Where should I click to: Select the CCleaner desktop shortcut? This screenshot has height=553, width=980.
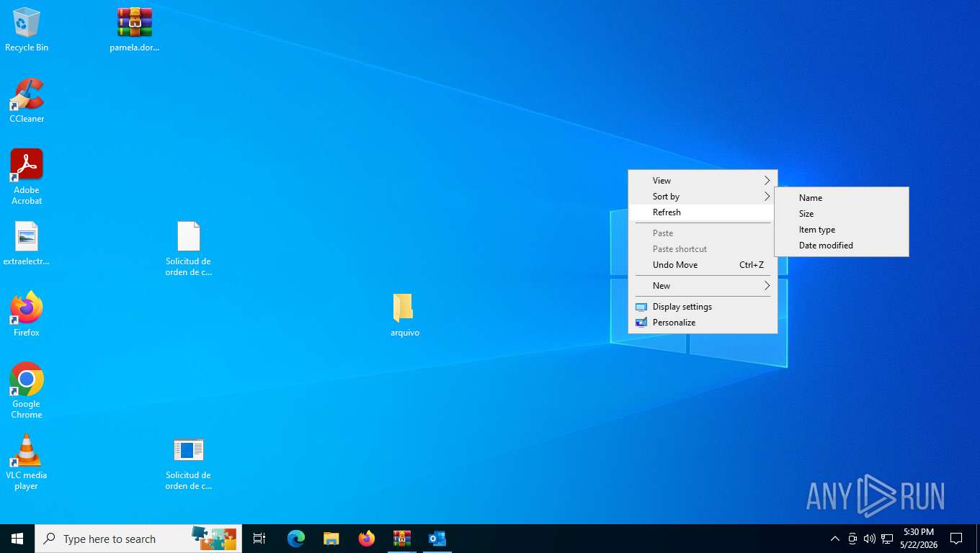(27, 100)
